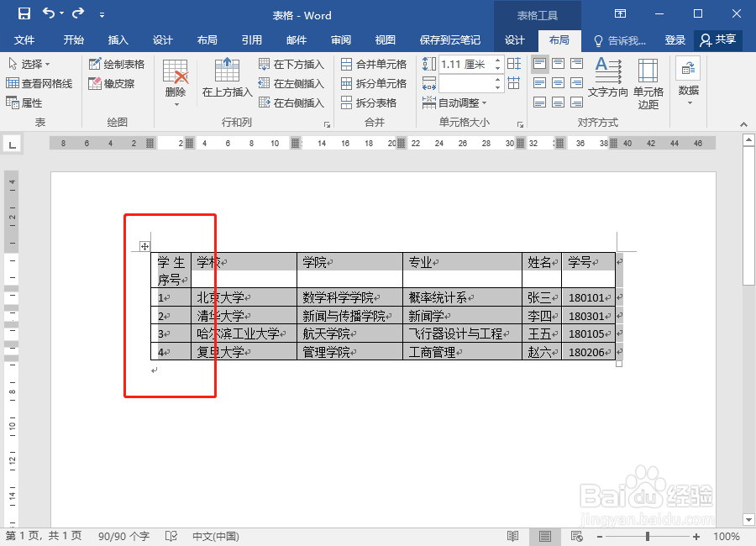Open the 数据 data dropdown
This screenshot has height=546, width=756.
[689, 82]
